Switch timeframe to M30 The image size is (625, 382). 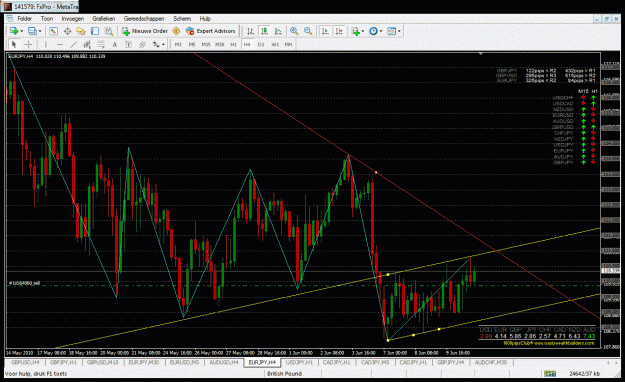(220, 44)
